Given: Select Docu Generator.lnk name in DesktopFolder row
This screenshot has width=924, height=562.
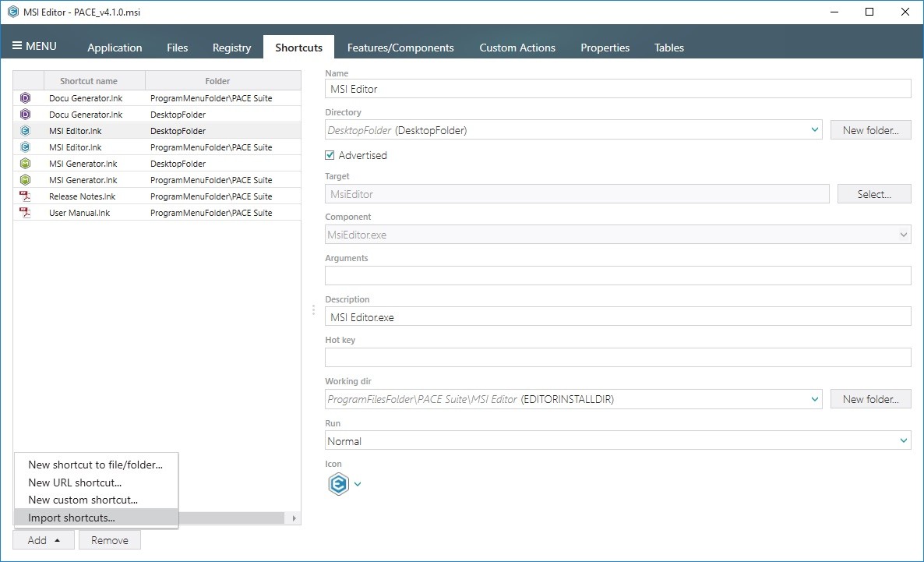Looking at the screenshot, I should coord(86,115).
